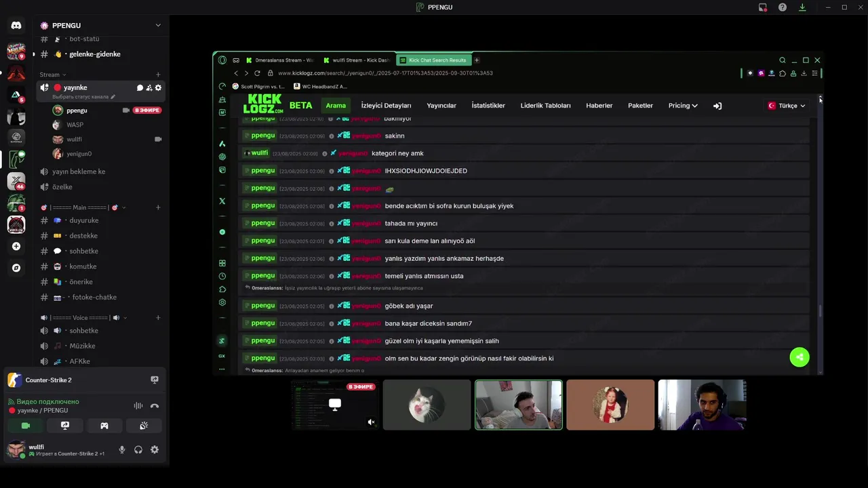Open yayınke channel settings gear
The image size is (868, 488).
(158, 87)
